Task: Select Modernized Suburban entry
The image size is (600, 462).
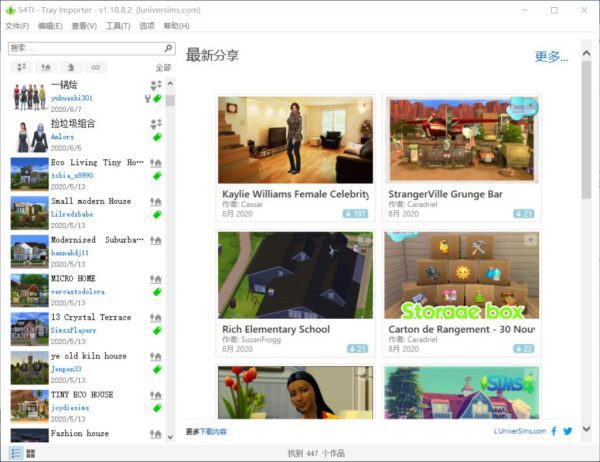Action: (87, 251)
